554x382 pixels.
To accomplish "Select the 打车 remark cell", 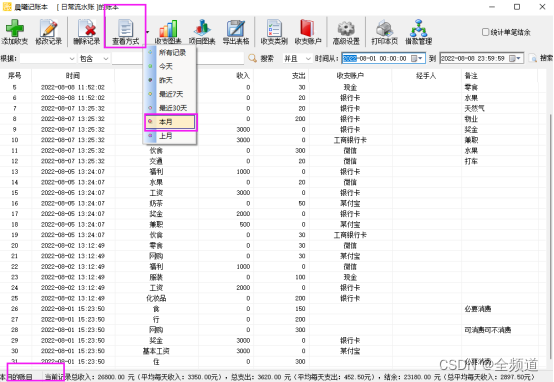I will coord(471,161).
